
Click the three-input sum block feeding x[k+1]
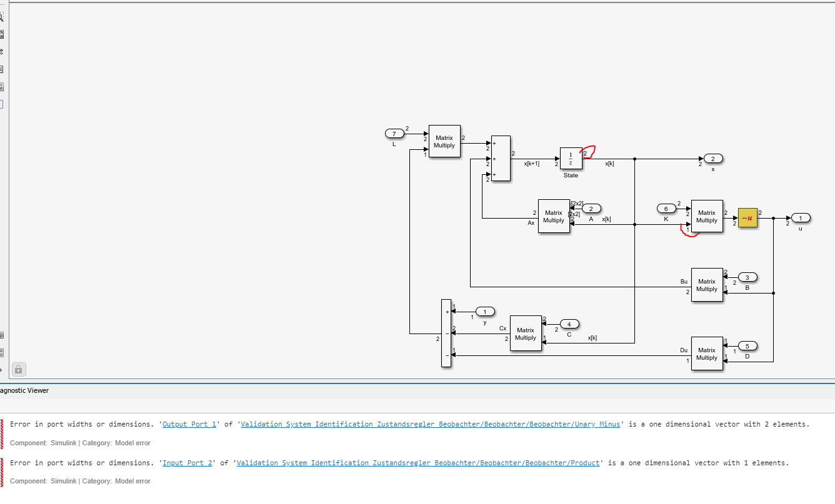coord(501,159)
